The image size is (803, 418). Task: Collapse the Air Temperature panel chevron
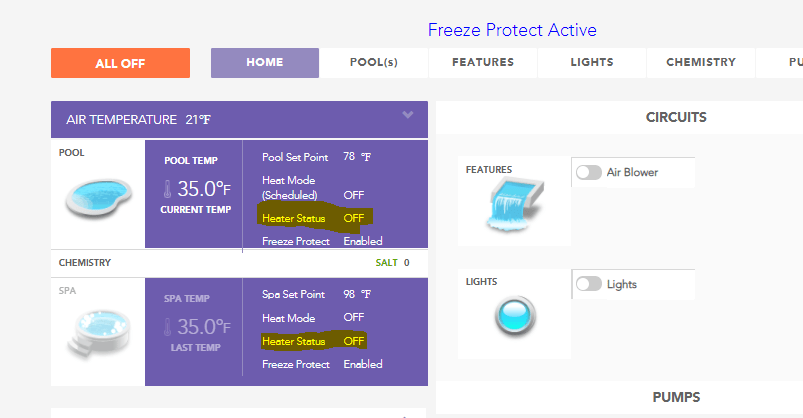(x=408, y=115)
